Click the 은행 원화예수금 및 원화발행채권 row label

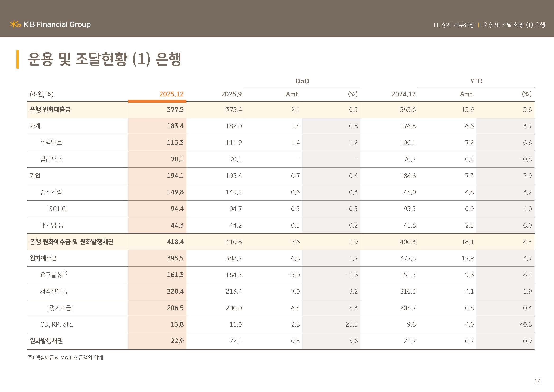tap(72, 242)
